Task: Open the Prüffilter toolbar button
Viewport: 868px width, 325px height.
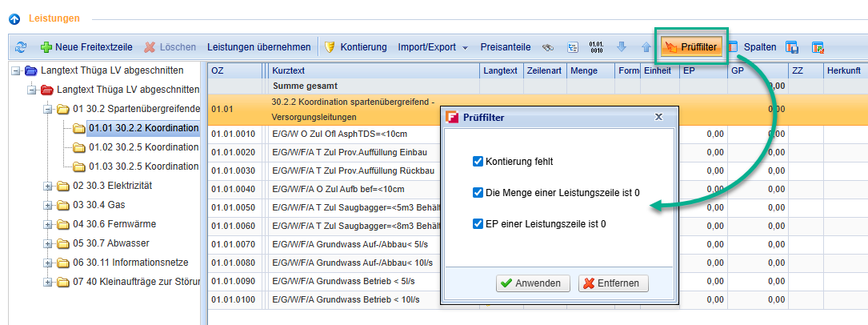Action: pyautogui.click(x=690, y=47)
